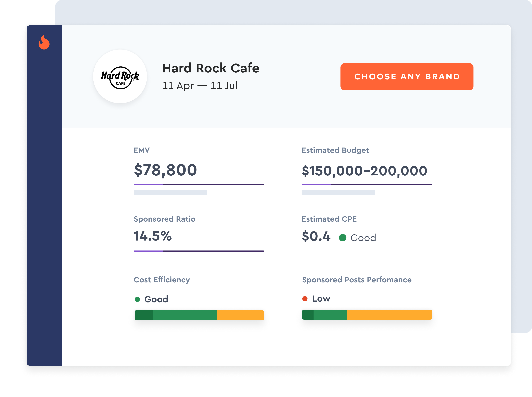The width and height of the screenshot is (532, 397).
Task: Click the Estimated Budget amount
Action: click(x=364, y=171)
